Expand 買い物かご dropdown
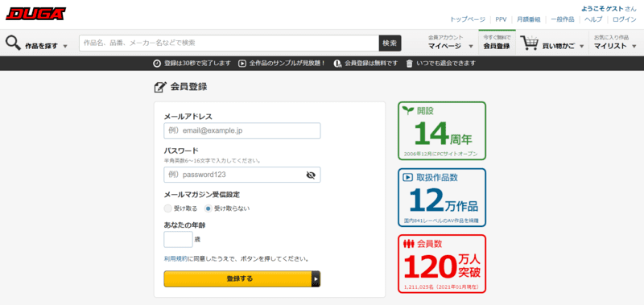The width and height of the screenshot is (644, 305). click(x=581, y=47)
